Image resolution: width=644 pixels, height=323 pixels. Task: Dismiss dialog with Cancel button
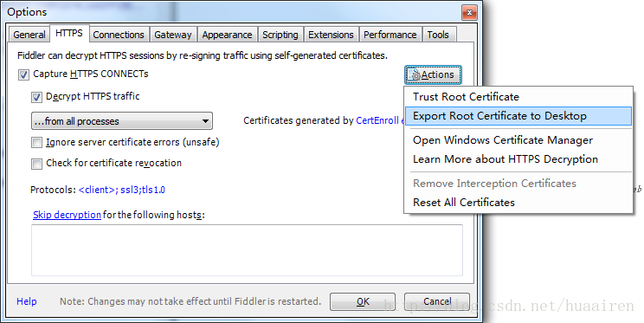point(437,301)
